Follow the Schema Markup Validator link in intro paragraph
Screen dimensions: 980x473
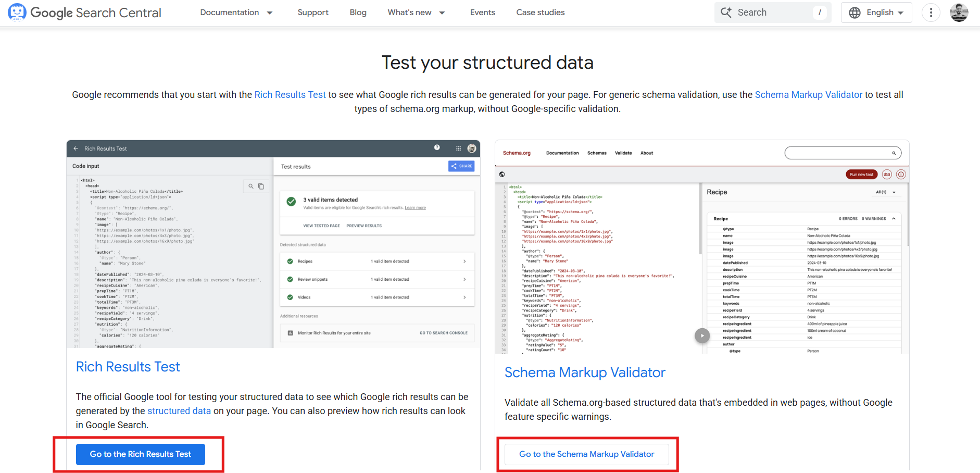click(x=808, y=95)
